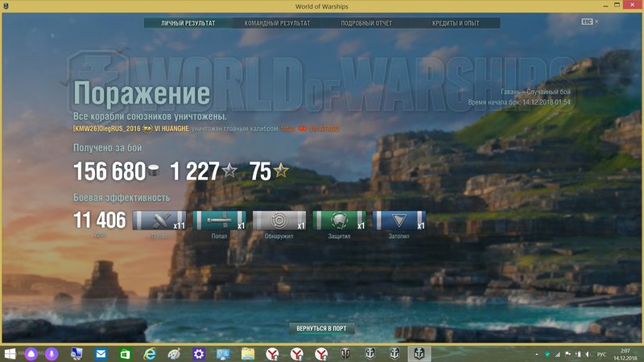The image size is (644, 362).
Task: Click the main battery hits ribbon x11
Action: coord(159,220)
